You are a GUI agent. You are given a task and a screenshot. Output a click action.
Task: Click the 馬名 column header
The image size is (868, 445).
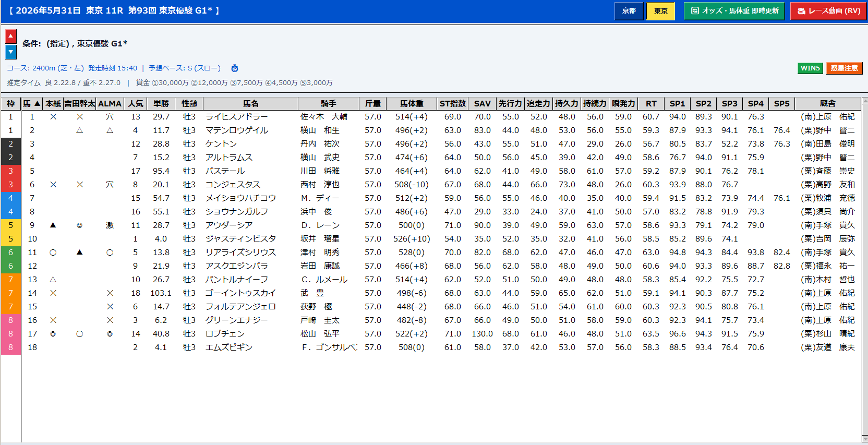pos(251,104)
